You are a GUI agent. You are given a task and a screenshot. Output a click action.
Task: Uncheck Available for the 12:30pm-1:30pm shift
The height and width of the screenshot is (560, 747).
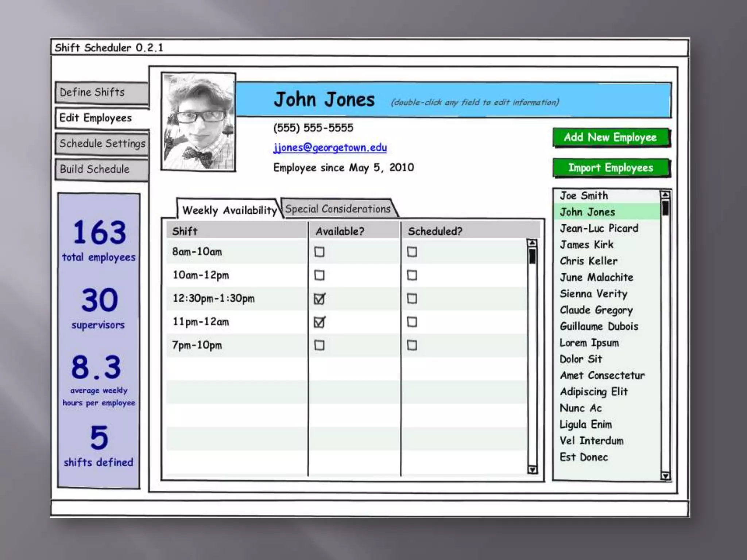click(320, 299)
